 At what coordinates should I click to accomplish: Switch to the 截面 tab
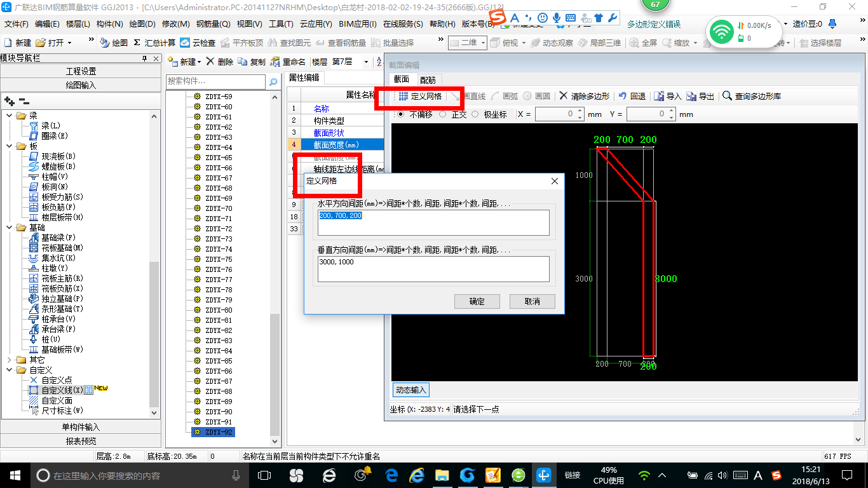(x=401, y=79)
